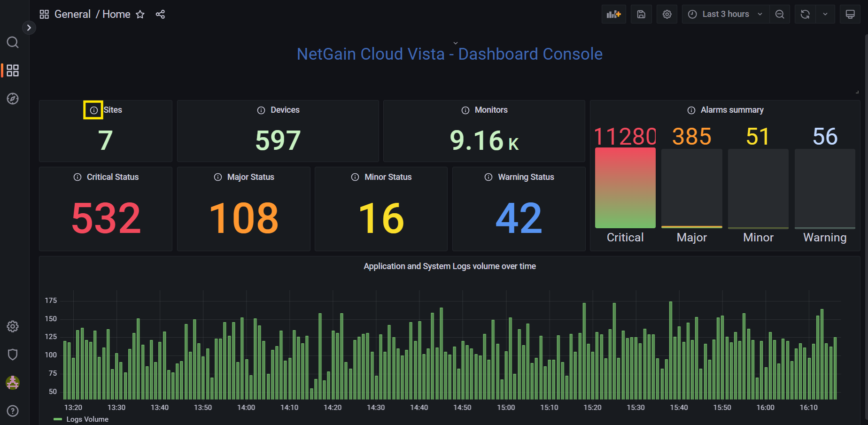This screenshot has width=868, height=425.
Task: Expand the sidebar with the chevron toggle
Action: tap(29, 28)
